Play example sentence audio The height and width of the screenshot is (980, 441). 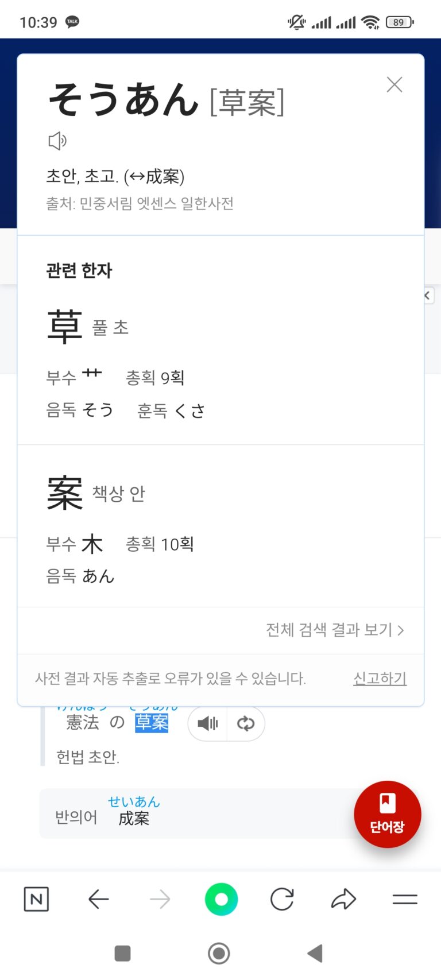click(208, 723)
